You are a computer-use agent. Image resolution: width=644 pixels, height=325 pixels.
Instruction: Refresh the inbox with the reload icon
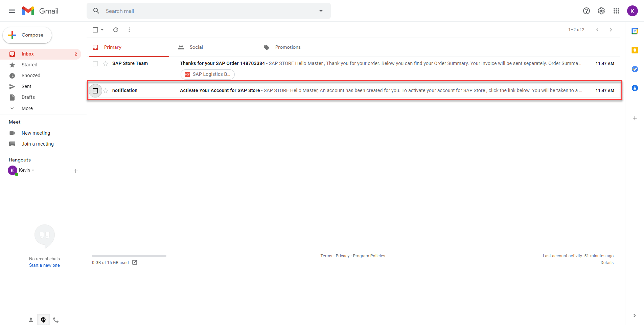coord(116,30)
